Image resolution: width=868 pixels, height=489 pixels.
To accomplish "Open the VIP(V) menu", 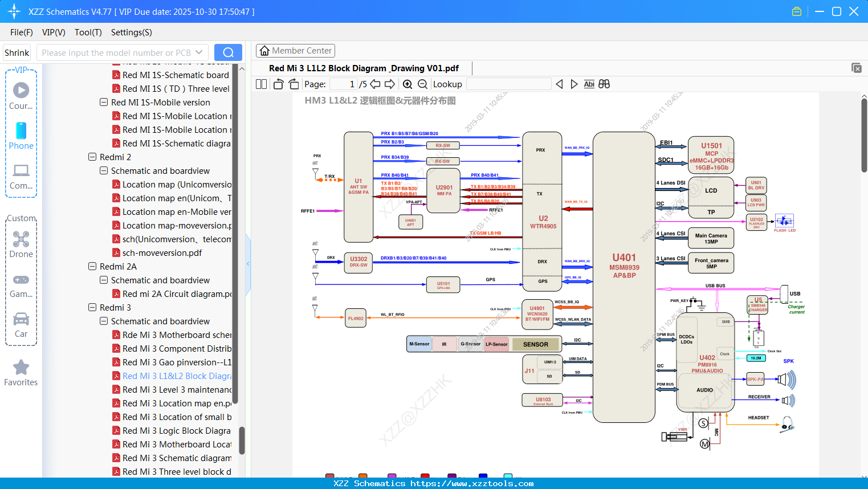I will [x=53, y=32].
